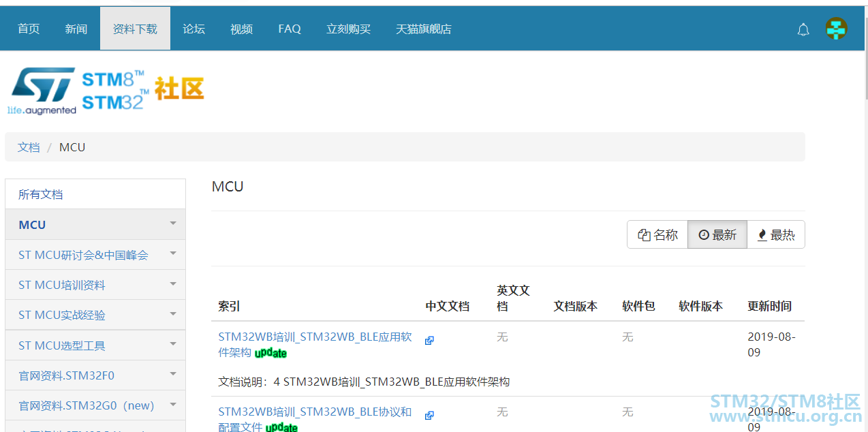
Task: Open 论坛 in navigation bar
Action: tap(194, 29)
